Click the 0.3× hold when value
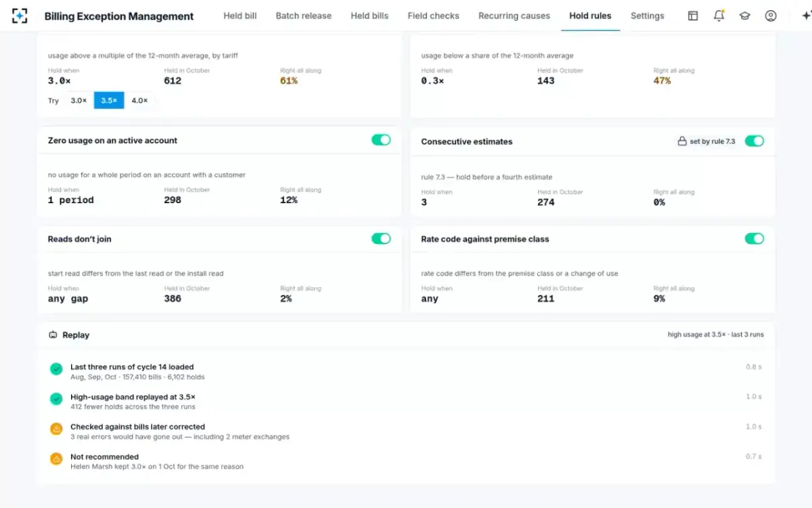 pyautogui.click(x=432, y=81)
